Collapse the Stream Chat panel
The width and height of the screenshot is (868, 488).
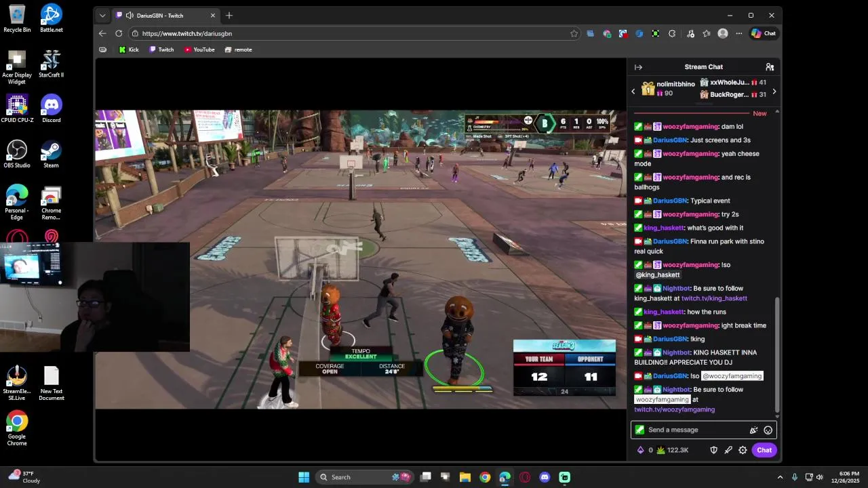(638, 67)
